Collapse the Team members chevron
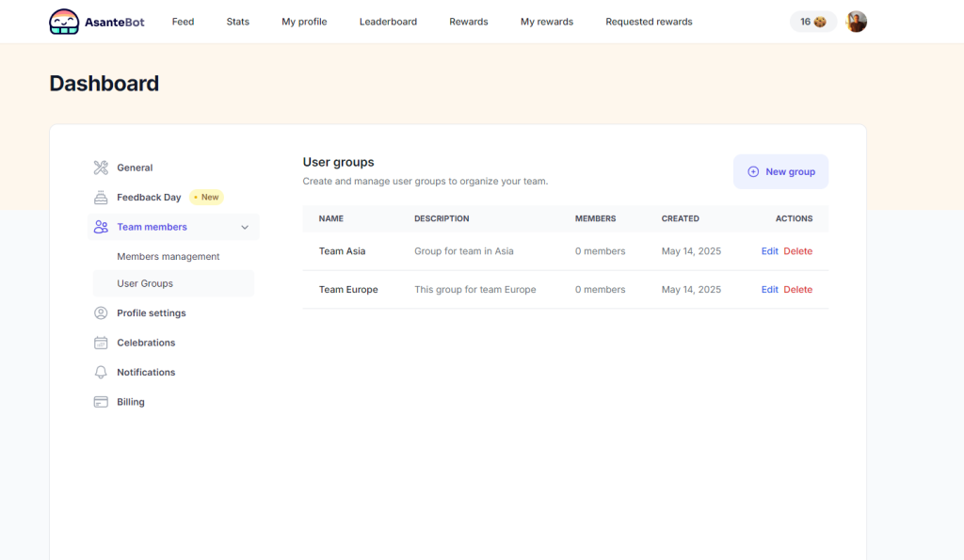The height and width of the screenshot is (560, 964). [245, 227]
